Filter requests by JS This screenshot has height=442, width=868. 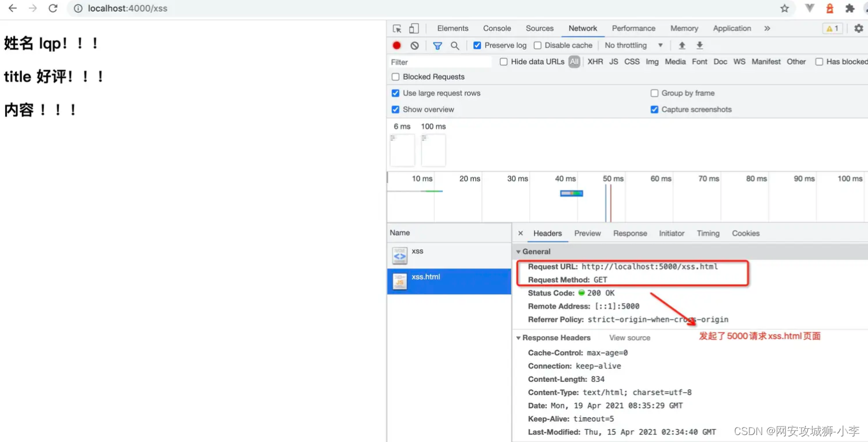point(613,61)
